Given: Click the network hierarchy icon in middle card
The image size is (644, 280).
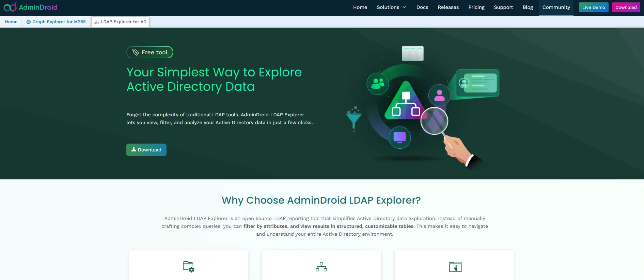Looking at the screenshot, I should [x=321, y=267].
